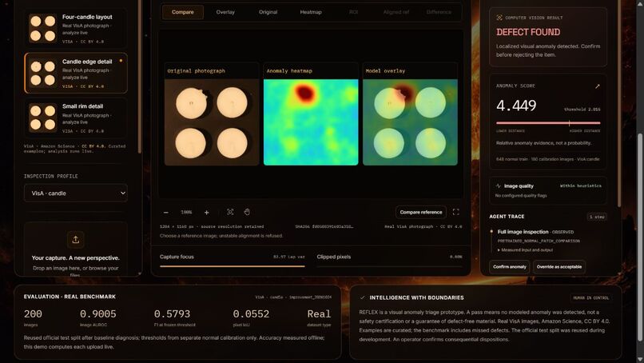Image resolution: width=644 pixels, height=363 pixels.
Task: Click the checkmark icon beside Intelligence with Boundaries
Action: (x=362, y=297)
